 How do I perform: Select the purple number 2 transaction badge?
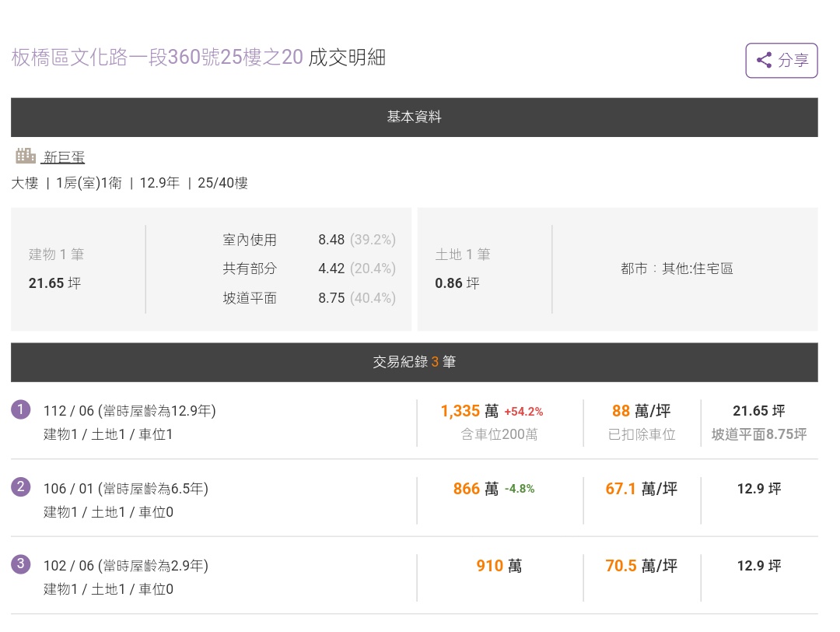pyautogui.click(x=21, y=487)
